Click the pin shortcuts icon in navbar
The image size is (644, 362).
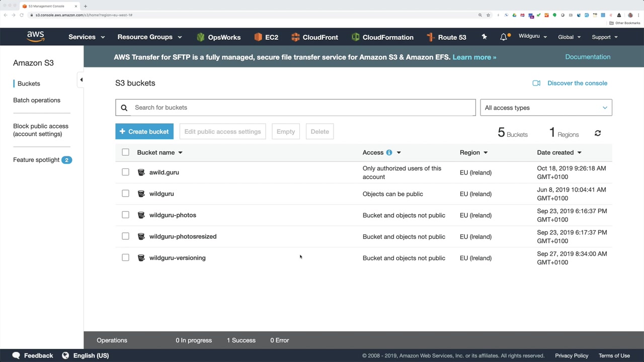pyautogui.click(x=484, y=37)
